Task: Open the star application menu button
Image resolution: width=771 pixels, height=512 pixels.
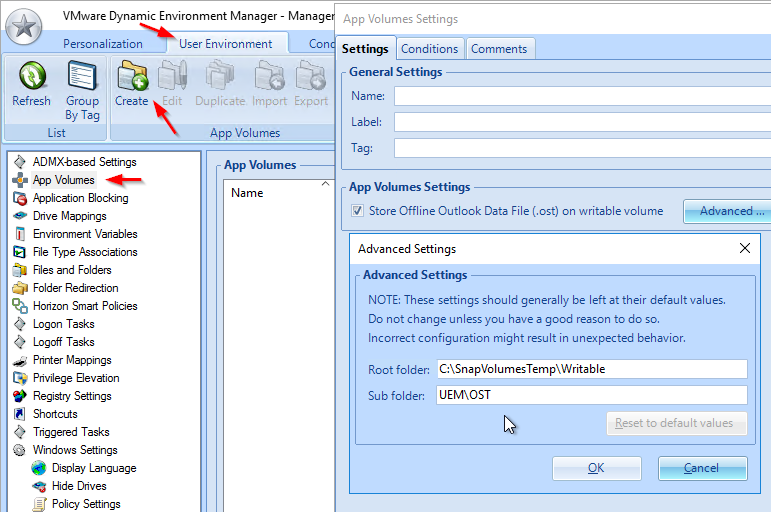Action: [x=24, y=26]
